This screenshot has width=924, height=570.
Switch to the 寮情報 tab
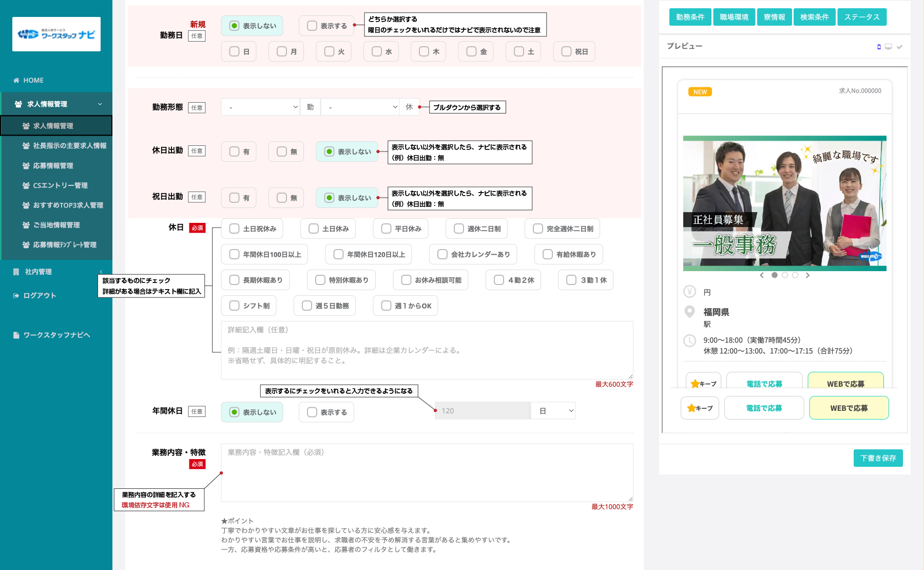click(774, 17)
